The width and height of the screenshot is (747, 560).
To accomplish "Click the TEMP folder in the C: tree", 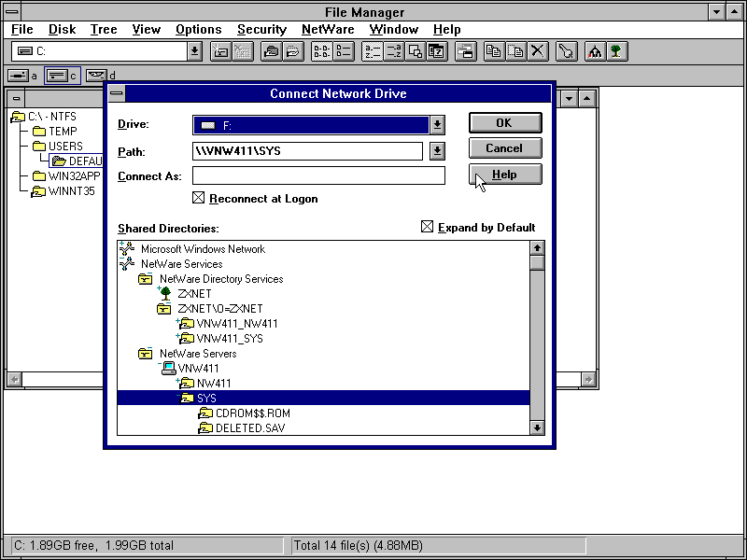I will tap(55, 132).
